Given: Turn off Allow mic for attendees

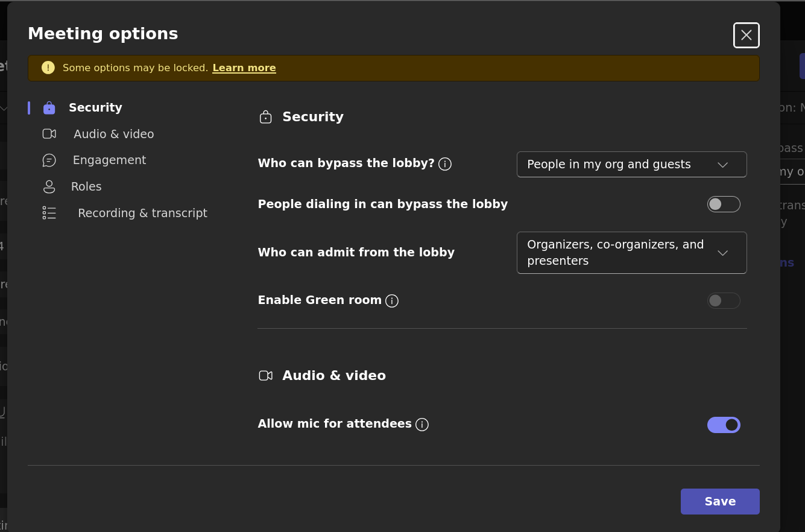Looking at the screenshot, I should pyautogui.click(x=724, y=425).
